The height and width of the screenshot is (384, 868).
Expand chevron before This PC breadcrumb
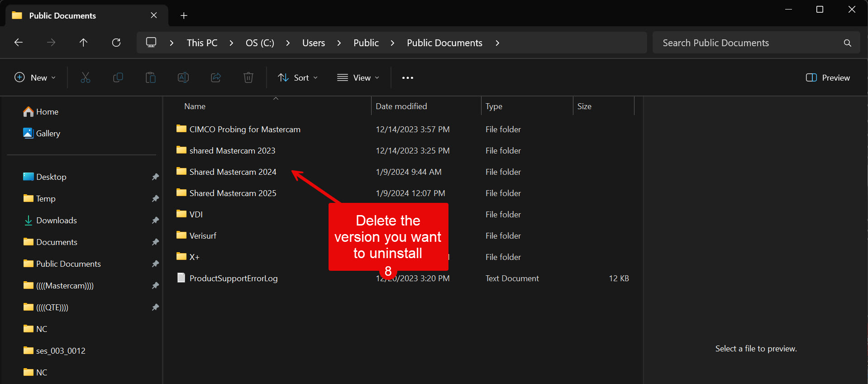click(x=172, y=43)
